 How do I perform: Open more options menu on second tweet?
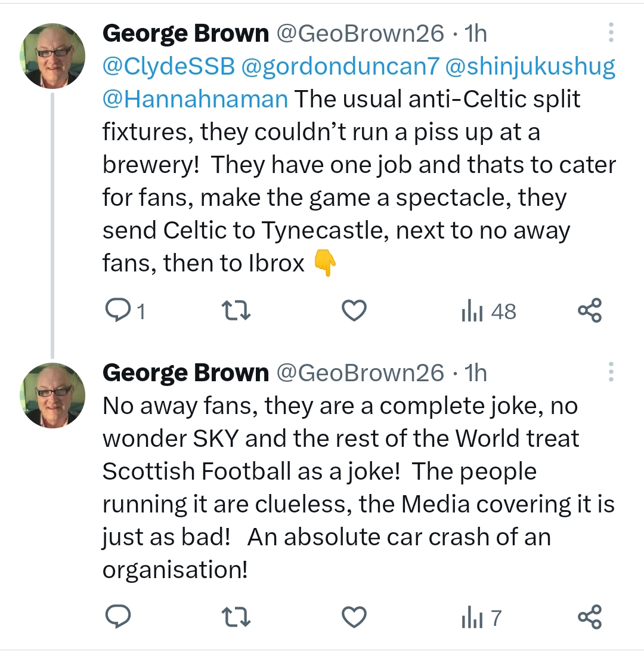611,372
